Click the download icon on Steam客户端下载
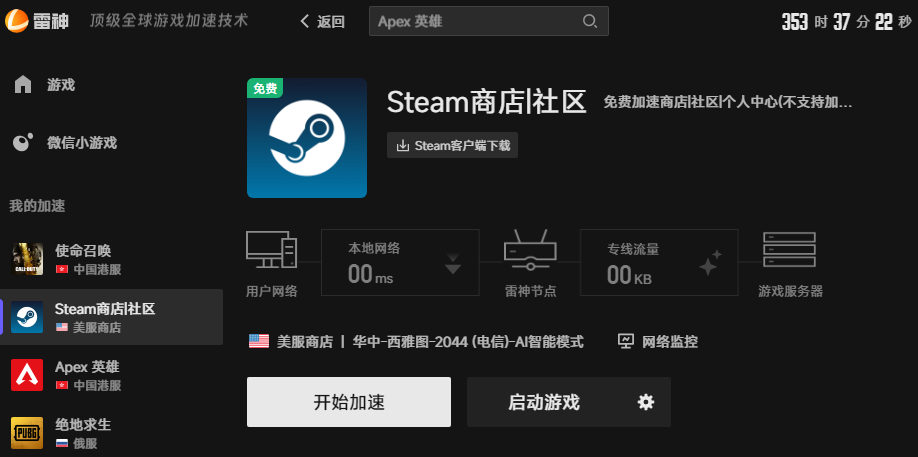This screenshot has height=457, width=918. click(x=403, y=146)
